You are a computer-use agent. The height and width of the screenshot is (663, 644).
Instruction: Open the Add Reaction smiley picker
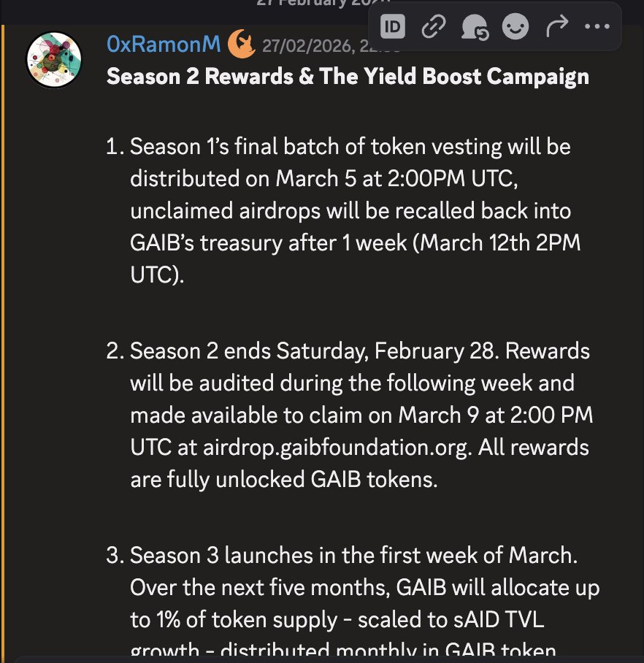(x=515, y=27)
